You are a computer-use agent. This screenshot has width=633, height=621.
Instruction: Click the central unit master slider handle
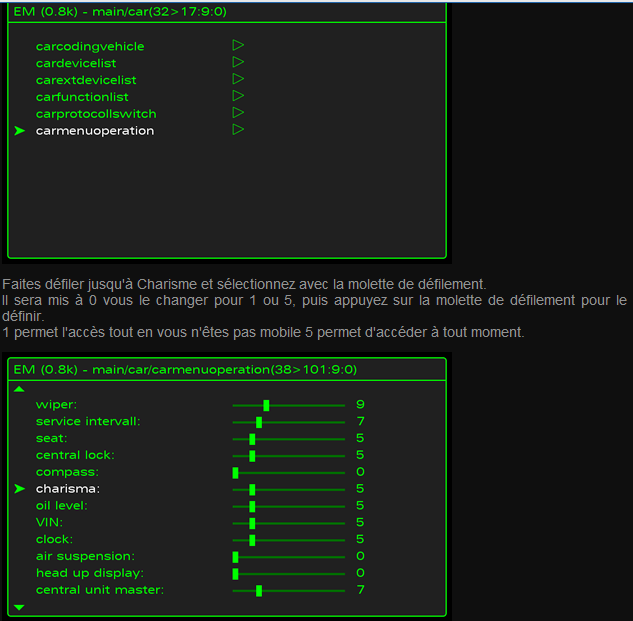point(259,590)
